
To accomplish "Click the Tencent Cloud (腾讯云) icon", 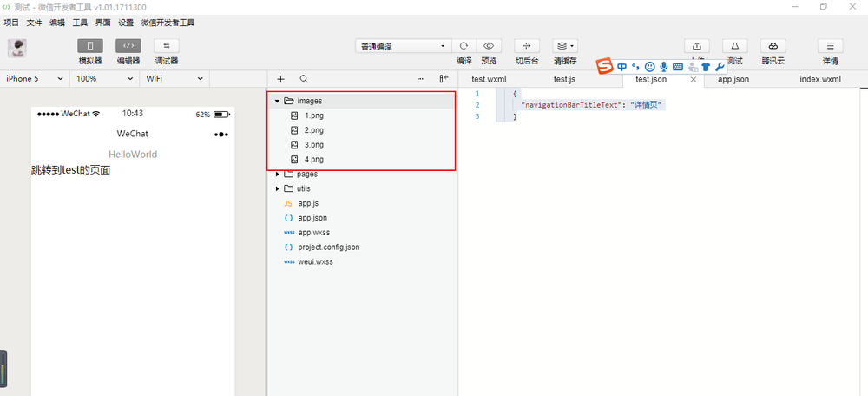I will point(773,46).
